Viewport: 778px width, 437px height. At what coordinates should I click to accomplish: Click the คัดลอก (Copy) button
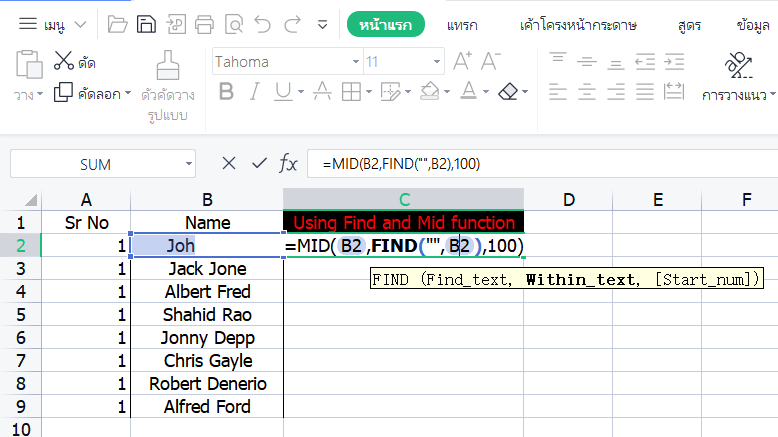87,93
